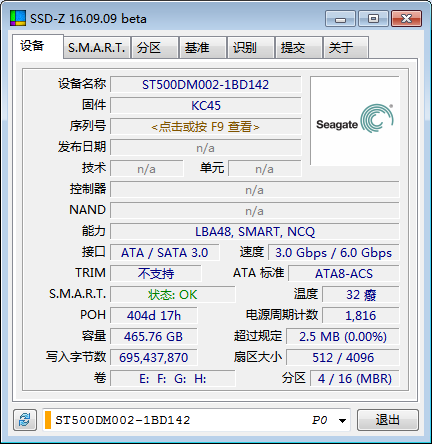
Task: Click the 单元 n/a field
Action: tap(265, 169)
